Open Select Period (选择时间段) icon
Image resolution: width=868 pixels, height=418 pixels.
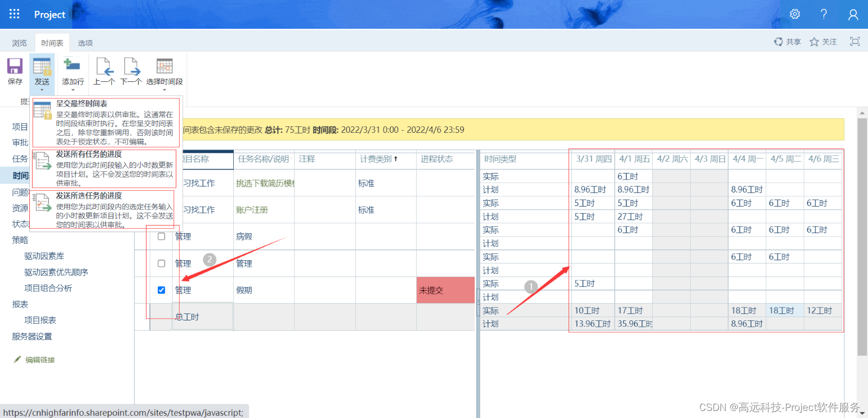[164, 66]
